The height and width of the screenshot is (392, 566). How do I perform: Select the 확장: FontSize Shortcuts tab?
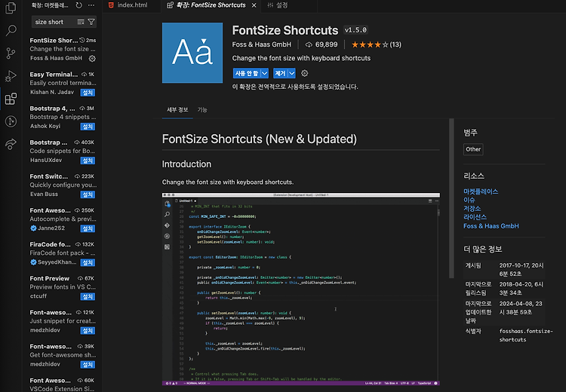tap(211, 5)
